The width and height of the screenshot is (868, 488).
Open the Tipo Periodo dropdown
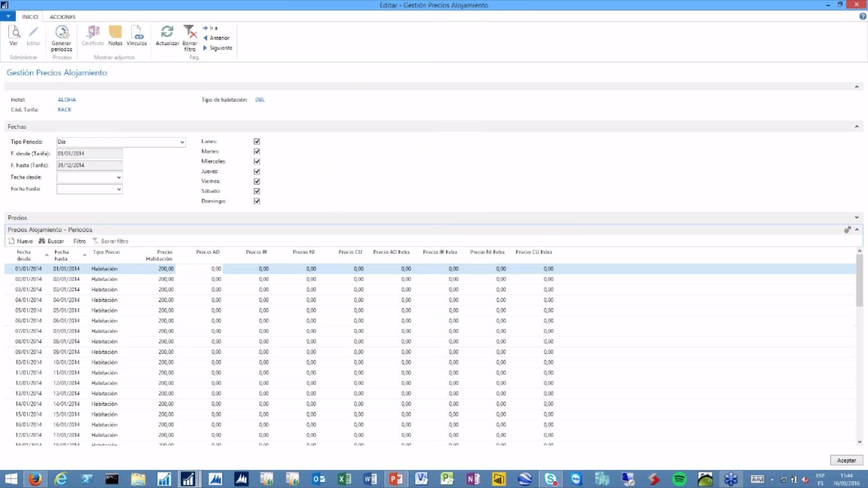182,142
